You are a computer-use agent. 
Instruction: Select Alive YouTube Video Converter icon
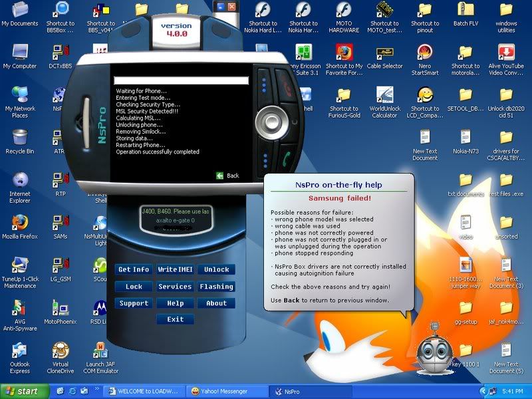[506, 60]
